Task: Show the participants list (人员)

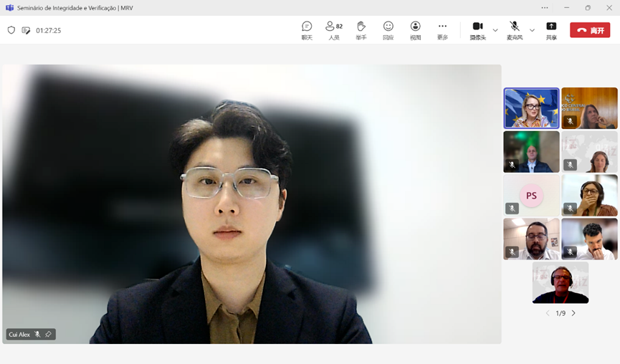Action: click(x=333, y=29)
